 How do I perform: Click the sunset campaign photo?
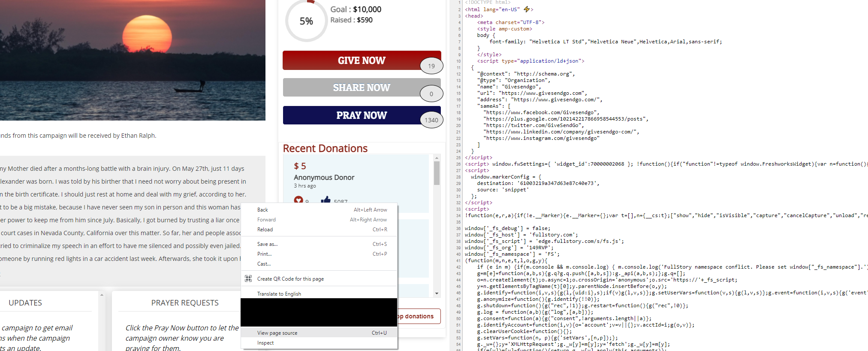tap(133, 60)
